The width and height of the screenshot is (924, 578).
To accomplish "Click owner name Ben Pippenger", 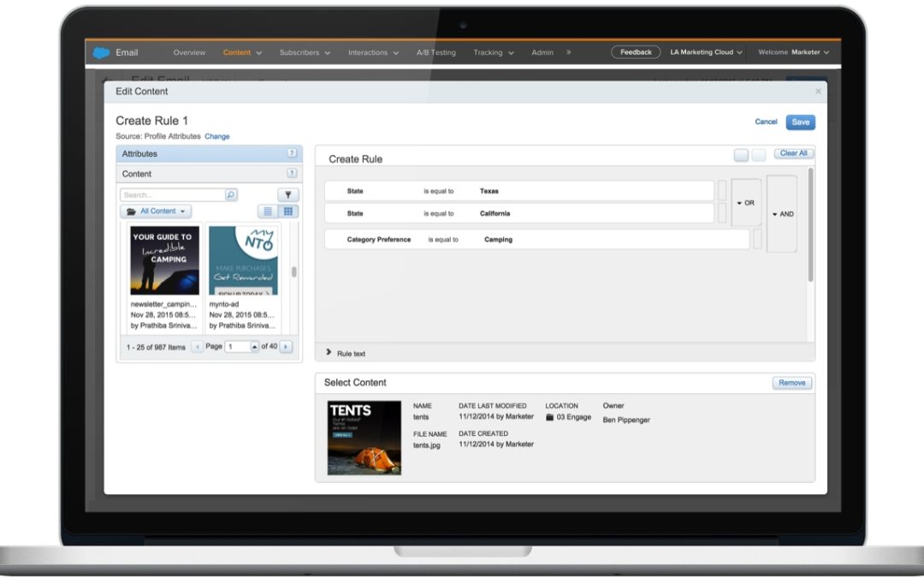I will click(626, 420).
